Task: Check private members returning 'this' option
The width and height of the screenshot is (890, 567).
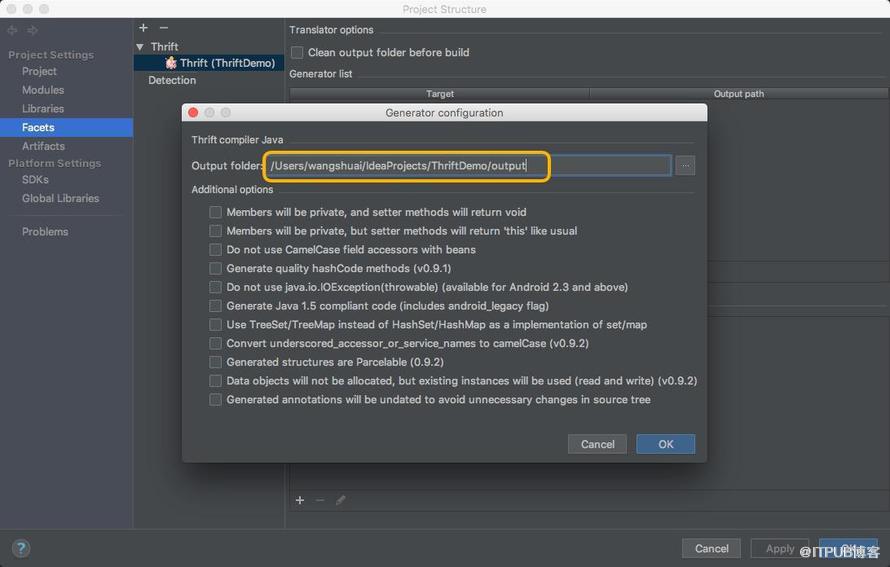Action: tap(215, 231)
